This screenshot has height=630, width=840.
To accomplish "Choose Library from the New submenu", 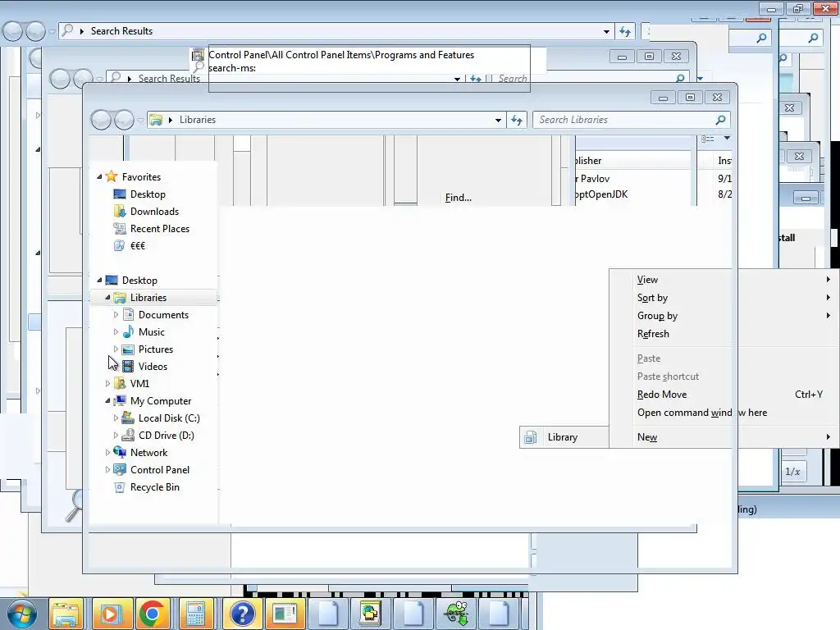I will pyautogui.click(x=564, y=437).
